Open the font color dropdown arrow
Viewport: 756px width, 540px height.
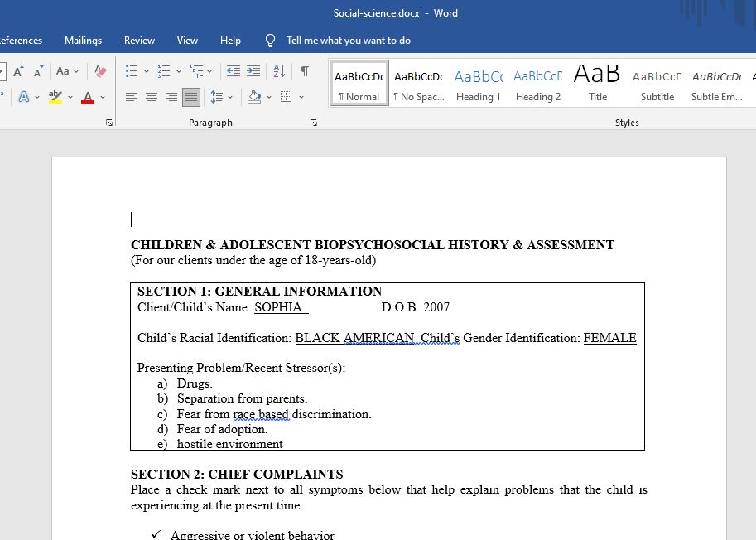103,97
